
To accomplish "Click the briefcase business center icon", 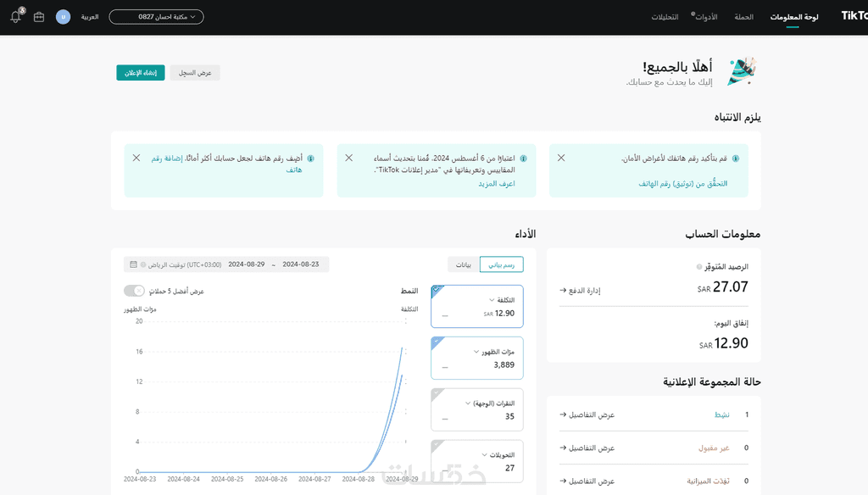I will tap(39, 17).
